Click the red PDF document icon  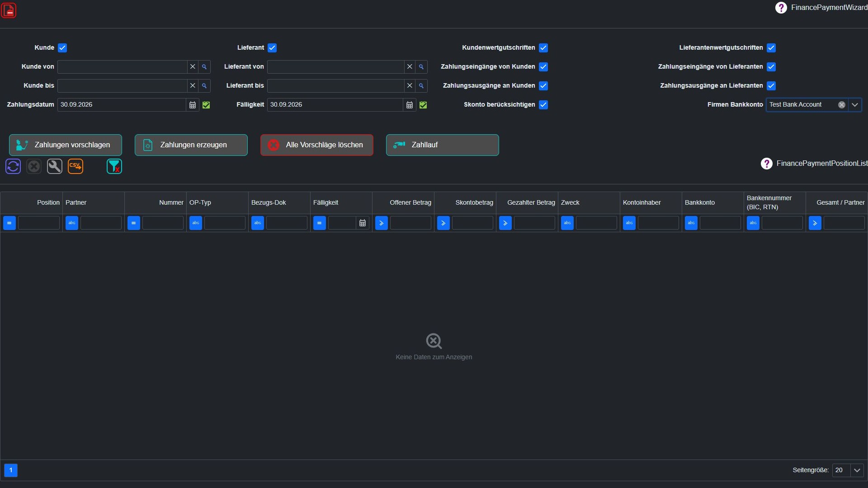[9, 10]
